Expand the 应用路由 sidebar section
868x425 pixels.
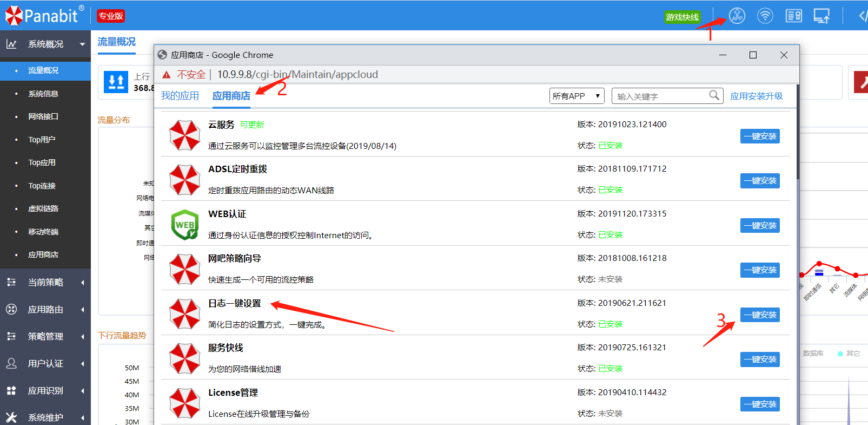click(x=45, y=309)
